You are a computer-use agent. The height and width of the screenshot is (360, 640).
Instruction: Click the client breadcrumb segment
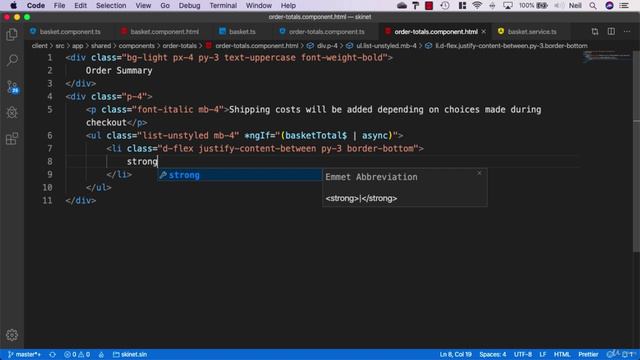click(x=39, y=46)
